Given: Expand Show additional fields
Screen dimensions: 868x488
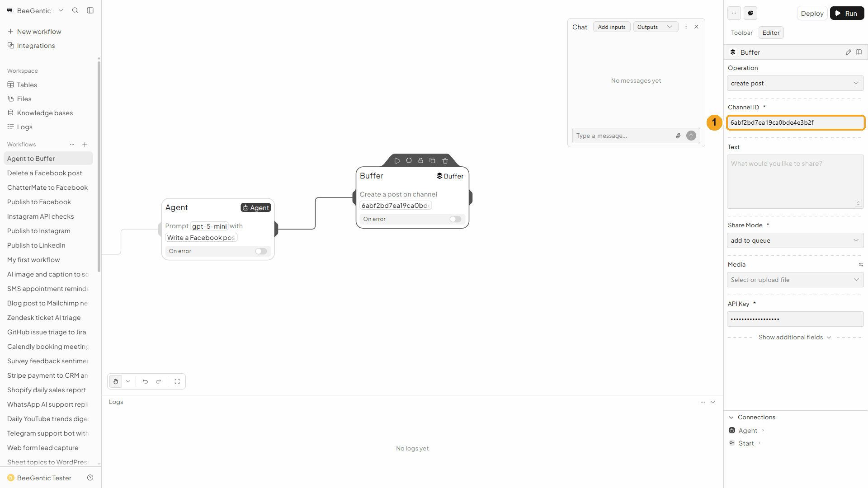Looking at the screenshot, I should 795,338.
